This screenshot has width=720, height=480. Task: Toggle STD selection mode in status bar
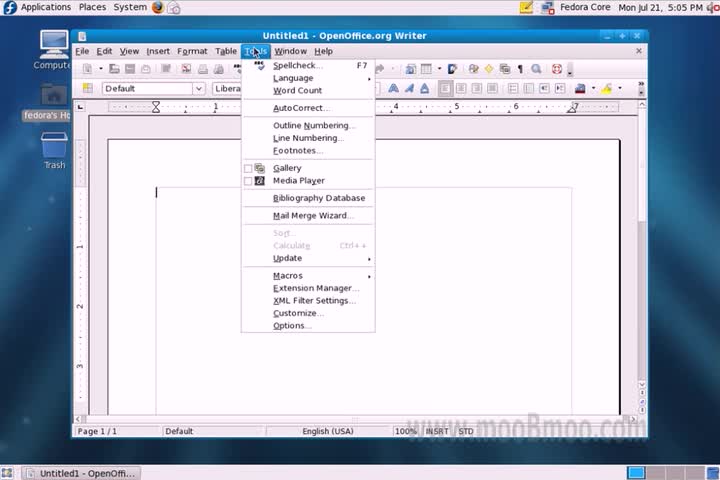coord(466,431)
